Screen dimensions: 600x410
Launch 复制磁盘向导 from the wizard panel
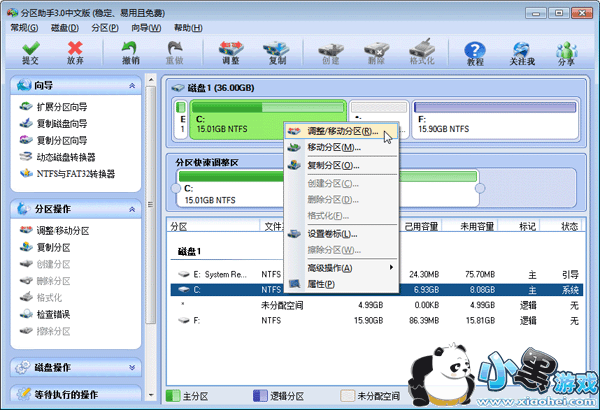[x=54, y=124]
